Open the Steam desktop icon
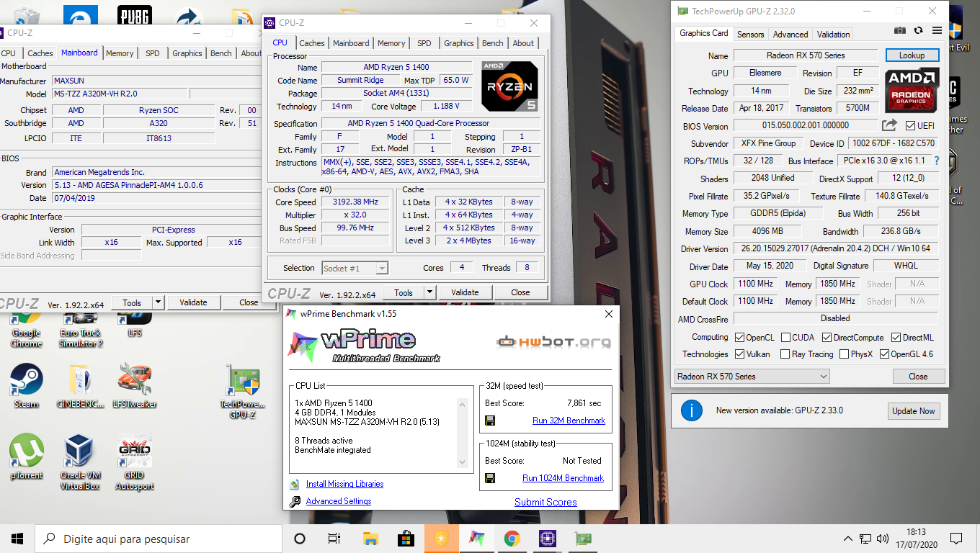Image resolution: width=980 pixels, height=553 pixels. (x=27, y=385)
